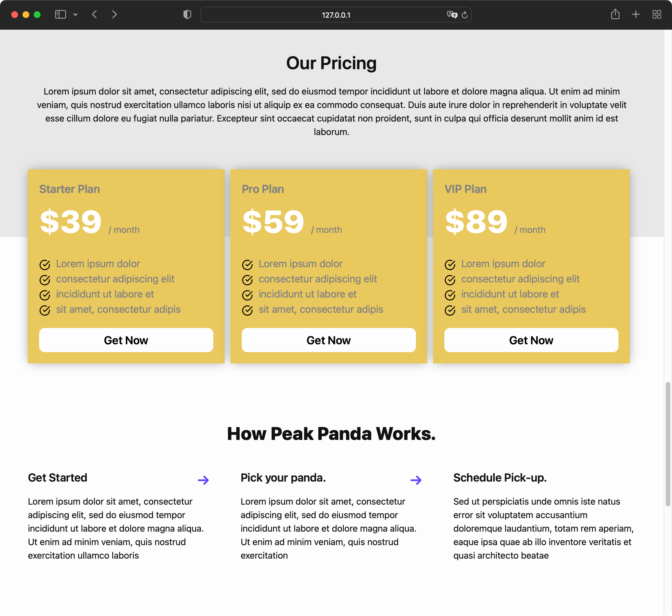The width and height of the screenshot is (672, 616).
Task: Share the current page
Action: click(x=615, y=14)
